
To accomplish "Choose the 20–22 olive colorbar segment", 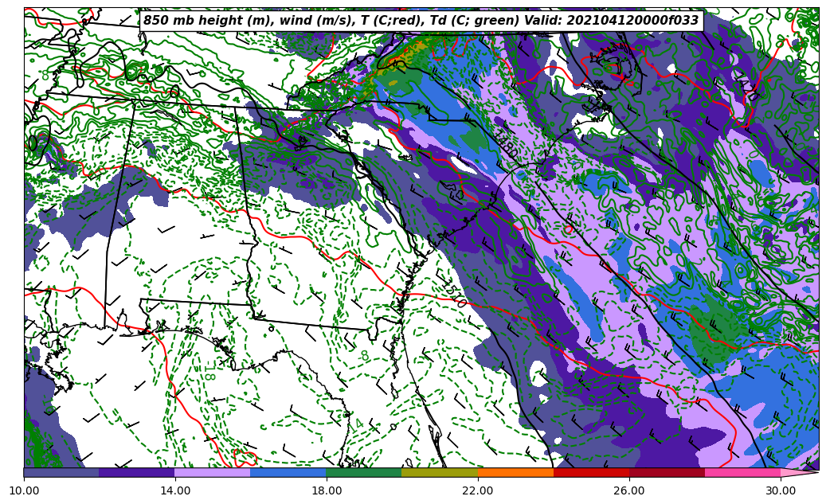I will tap(440, 472).
